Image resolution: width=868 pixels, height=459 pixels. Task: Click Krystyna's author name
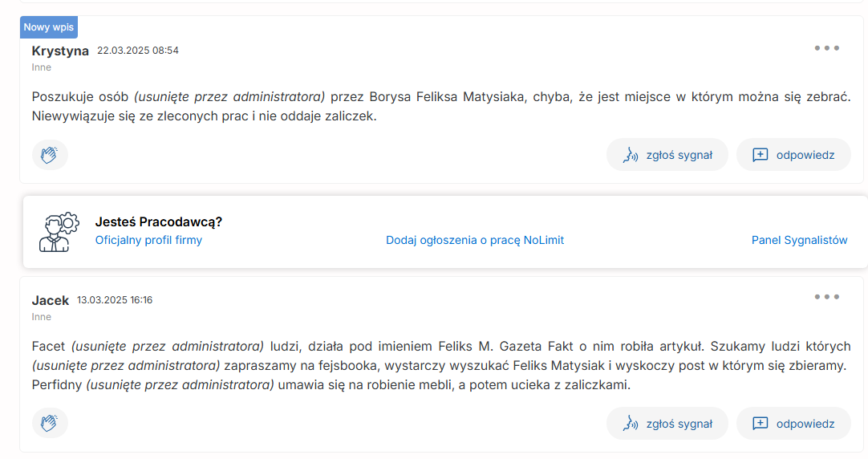[x=60, y=51]
